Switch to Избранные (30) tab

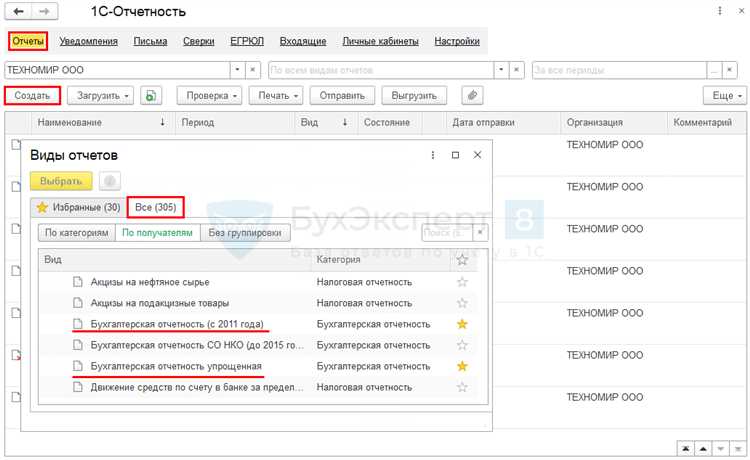click(x=78, y=208)
